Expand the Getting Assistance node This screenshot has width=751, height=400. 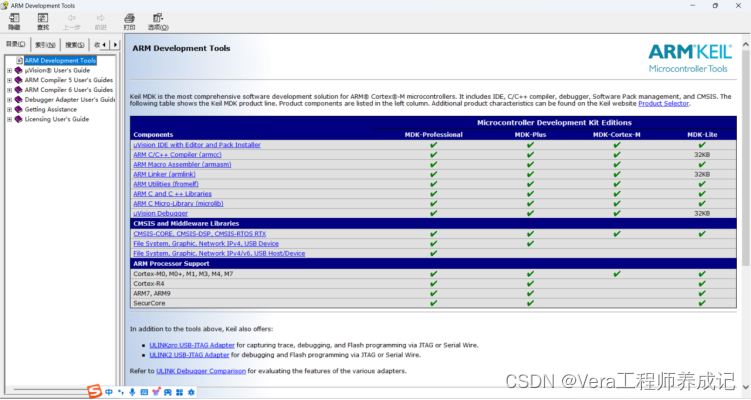9,109
